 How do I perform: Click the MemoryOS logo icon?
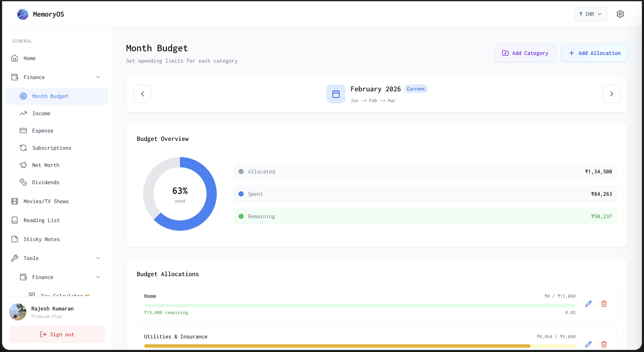[x=23, y=14]
